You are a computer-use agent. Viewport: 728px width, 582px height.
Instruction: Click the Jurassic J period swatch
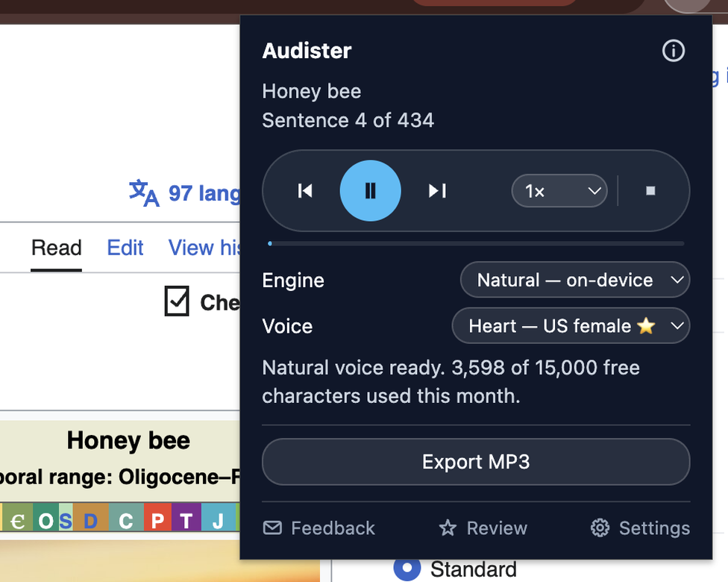click(219, 517)
